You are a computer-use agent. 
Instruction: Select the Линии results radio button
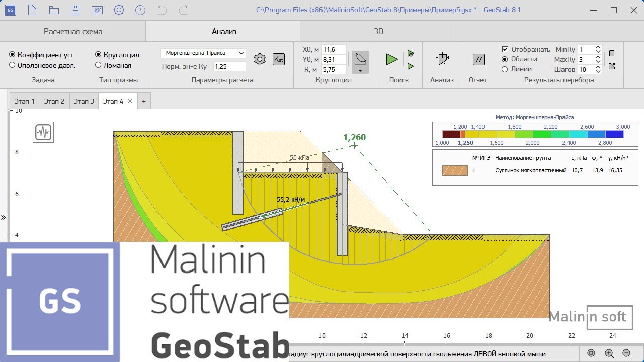click(x=505, y=69)
